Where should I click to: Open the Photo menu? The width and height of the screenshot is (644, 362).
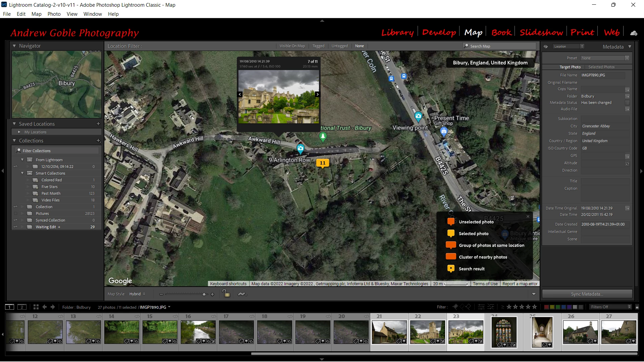pyautogui.click(x=54, y=14)
